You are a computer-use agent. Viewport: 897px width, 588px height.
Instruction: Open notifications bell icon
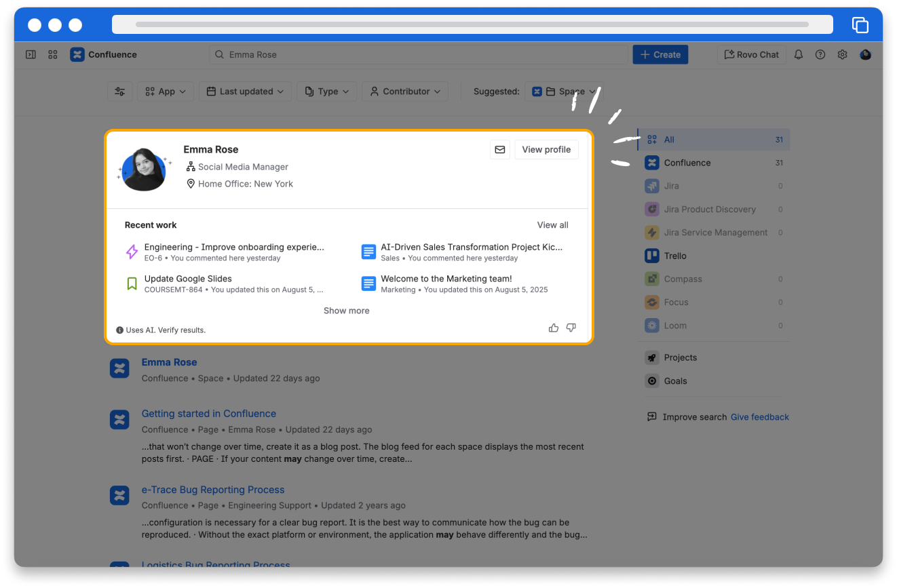[799, 55]
